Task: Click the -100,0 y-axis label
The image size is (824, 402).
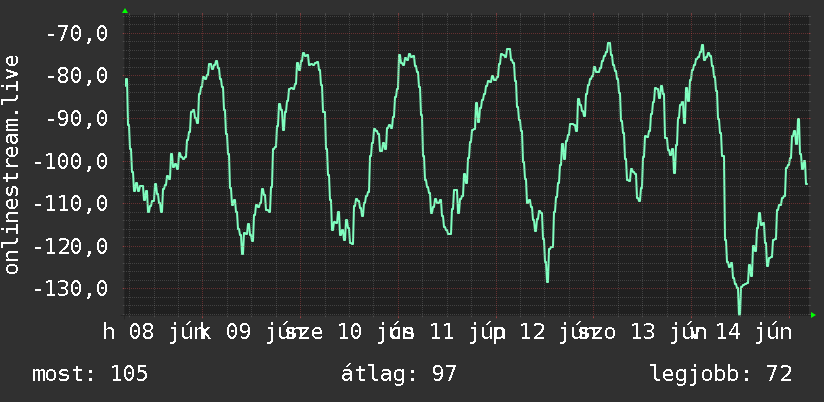Action: 71,161
